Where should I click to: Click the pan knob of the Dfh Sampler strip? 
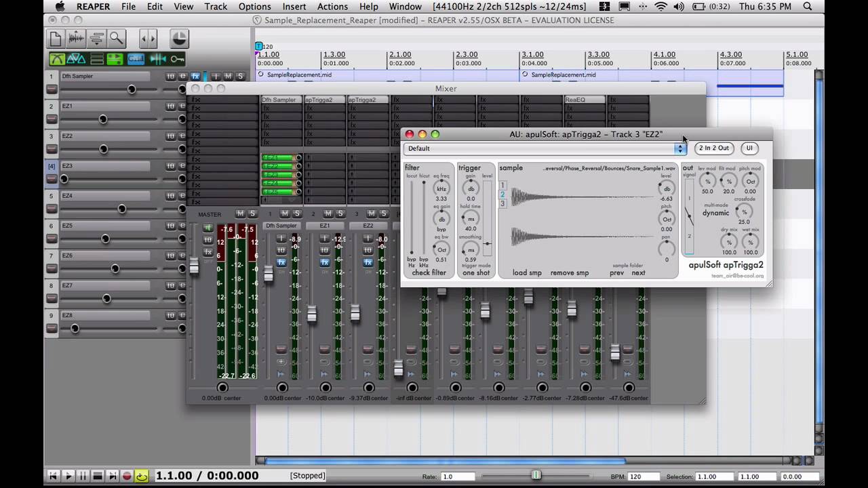(x=282, y=388)
